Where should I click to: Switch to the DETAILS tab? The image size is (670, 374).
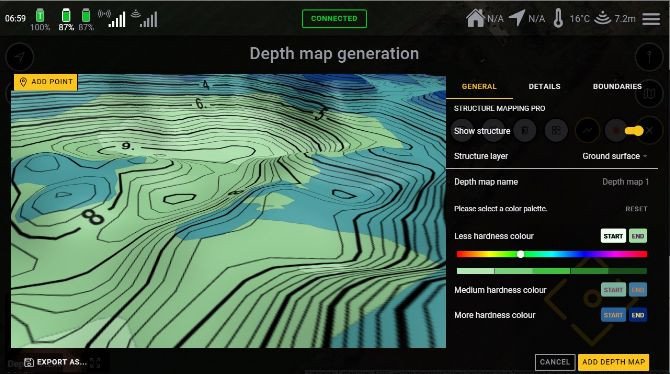tap(544, 86)
